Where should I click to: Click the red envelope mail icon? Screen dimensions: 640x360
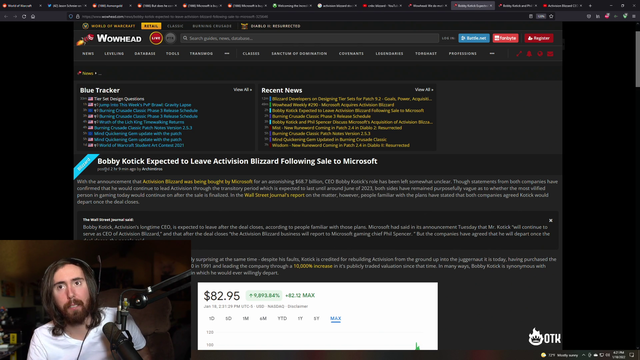[x=550, y=53]
